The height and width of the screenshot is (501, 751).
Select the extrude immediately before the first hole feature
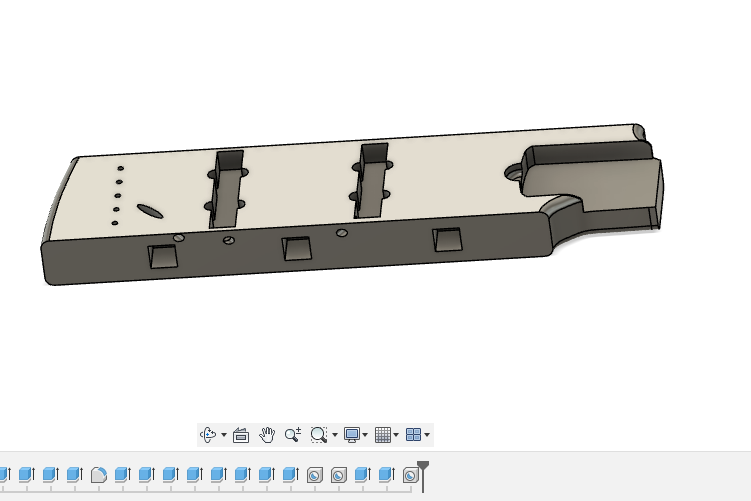pos(291,475)
